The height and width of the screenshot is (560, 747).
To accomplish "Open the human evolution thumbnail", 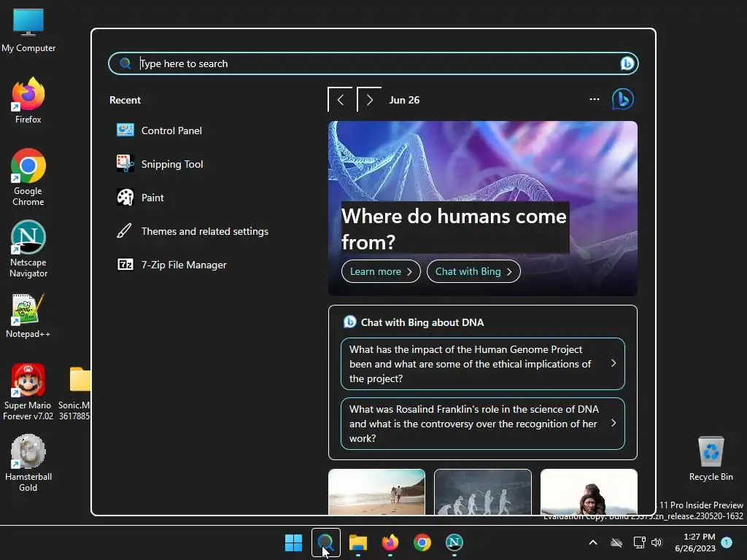I will pos(483,492).
